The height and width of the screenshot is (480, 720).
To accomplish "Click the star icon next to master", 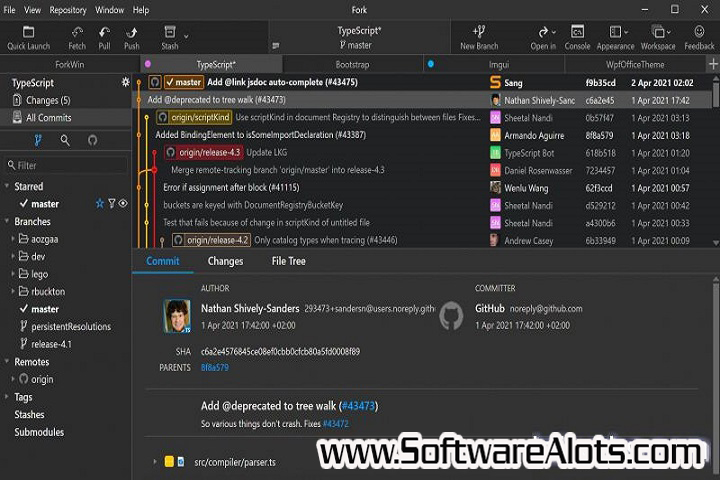I will (100, 203).
